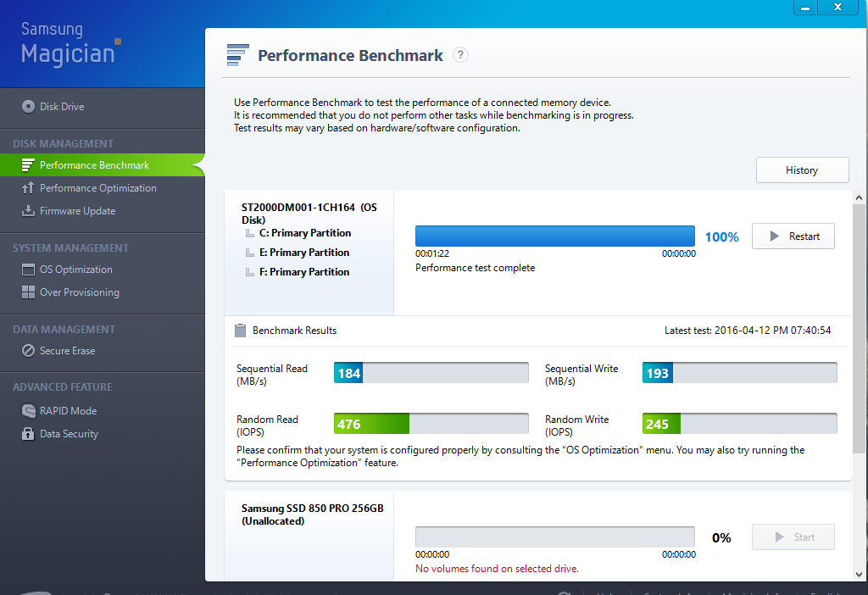Select Performance Benchmark in sidebar
868x595 pixels.
pyautogui.click(x=103, y=165)
